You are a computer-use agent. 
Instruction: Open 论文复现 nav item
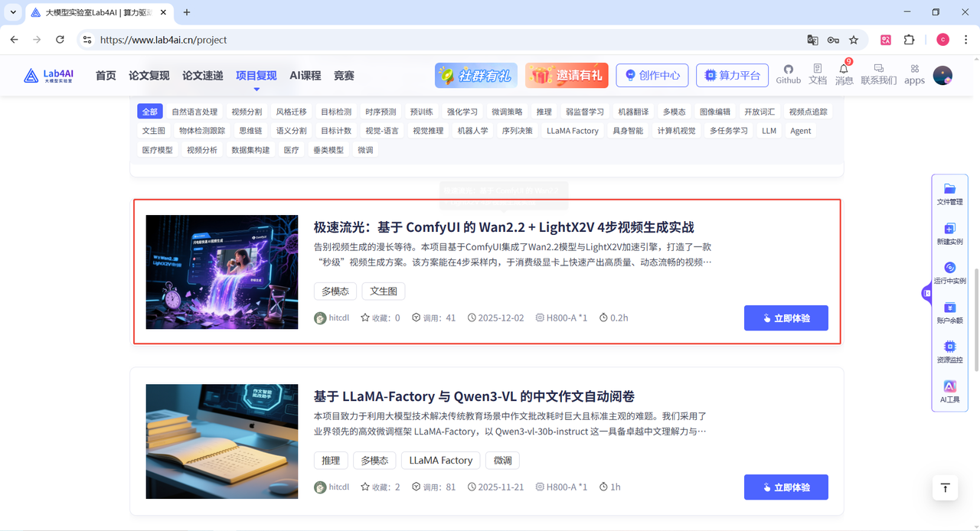(x=149, y=75)
